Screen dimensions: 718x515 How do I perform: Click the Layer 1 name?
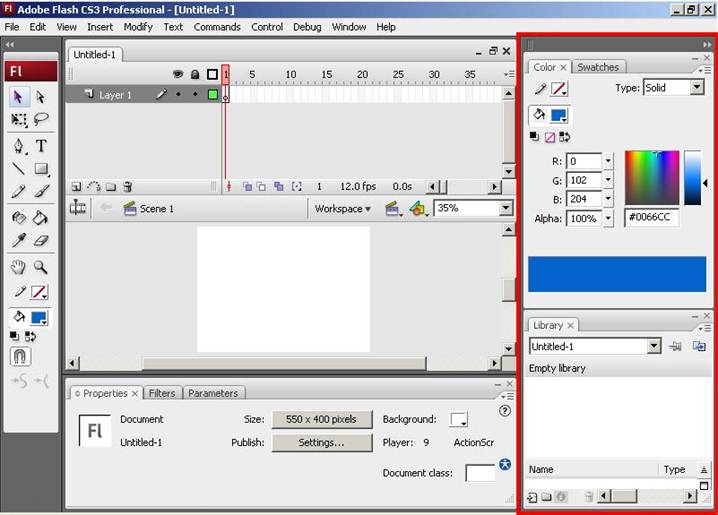pos(115,95)
